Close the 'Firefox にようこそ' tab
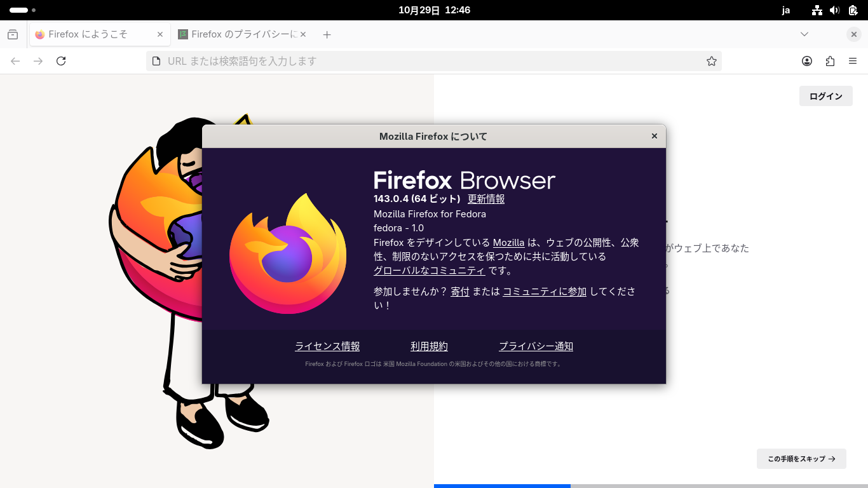This screenshot has height=488, width=868. tap(160, 34)
